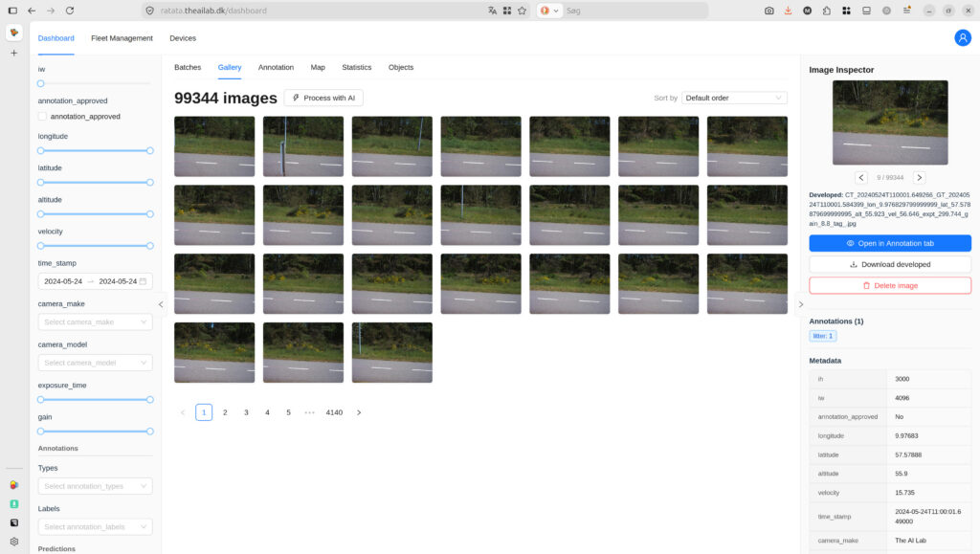Image resolution: width=980 pixels, height=554 pixels.
Task: Open settings gear in browser sidebar
Action: pos(13,542)
